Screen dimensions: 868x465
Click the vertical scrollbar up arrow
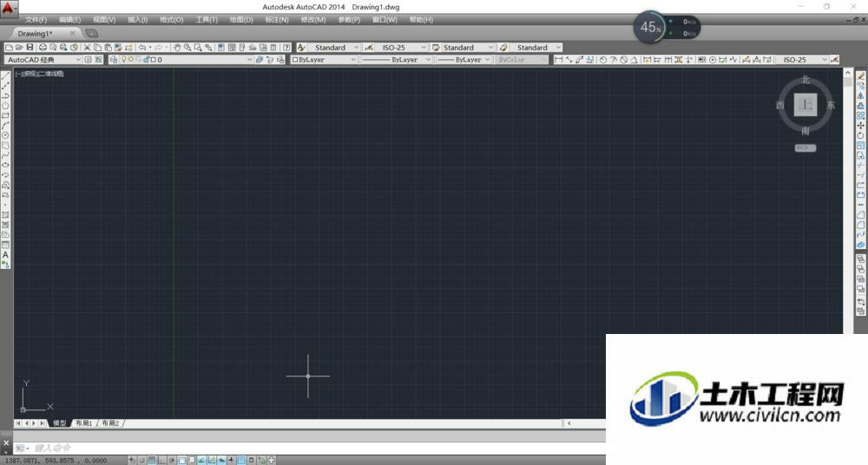point(847,73)
